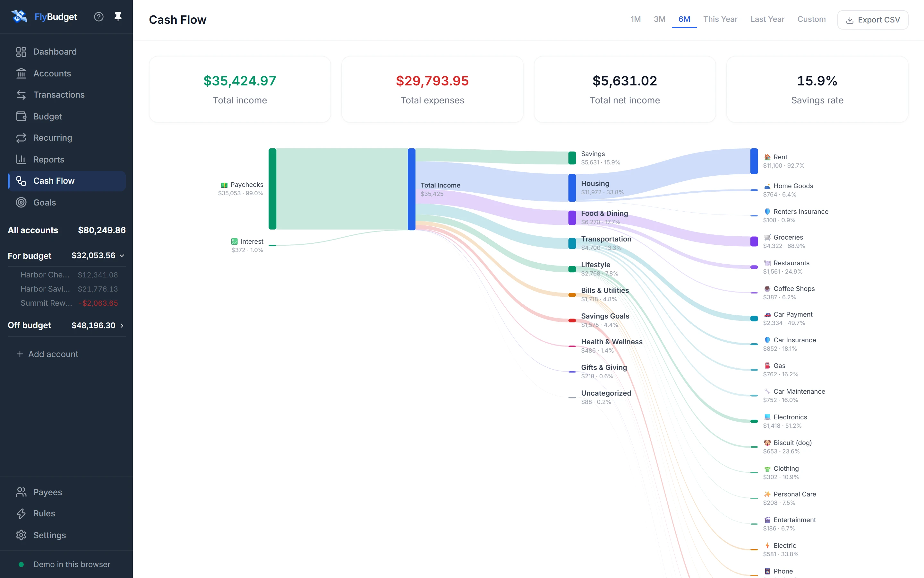Viewport: 924px width, 578px height.
Task: Click the FlyBudget logo icon
Action: pyautogui.click(x=19, y=16)
